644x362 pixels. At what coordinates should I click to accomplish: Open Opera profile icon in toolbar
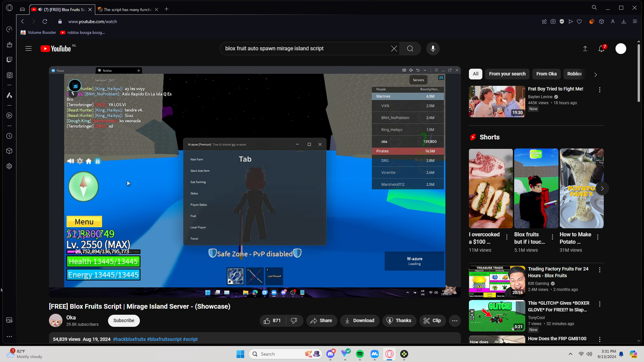(613, 21)
